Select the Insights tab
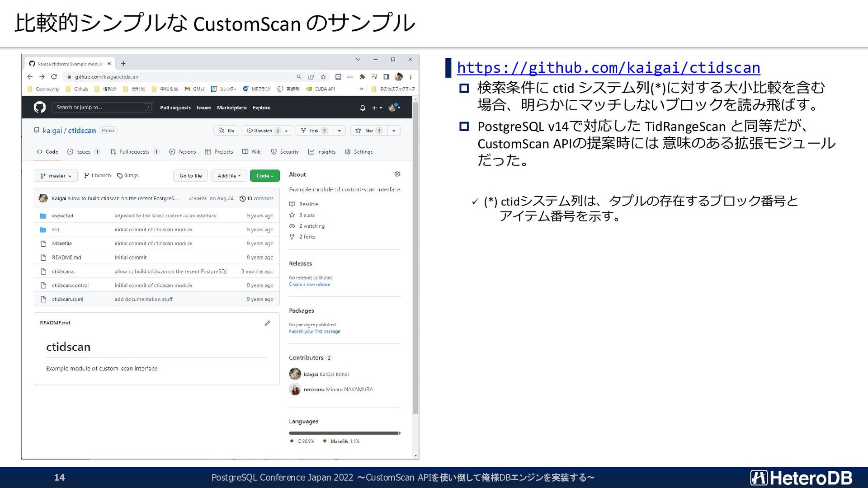 322,152
